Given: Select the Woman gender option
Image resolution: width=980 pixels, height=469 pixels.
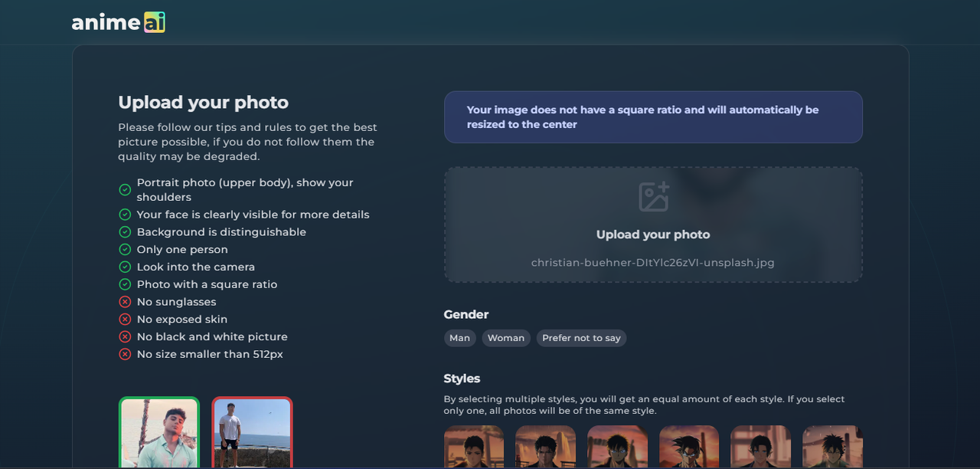Looking at the screenshot, I should coord(506,338).
